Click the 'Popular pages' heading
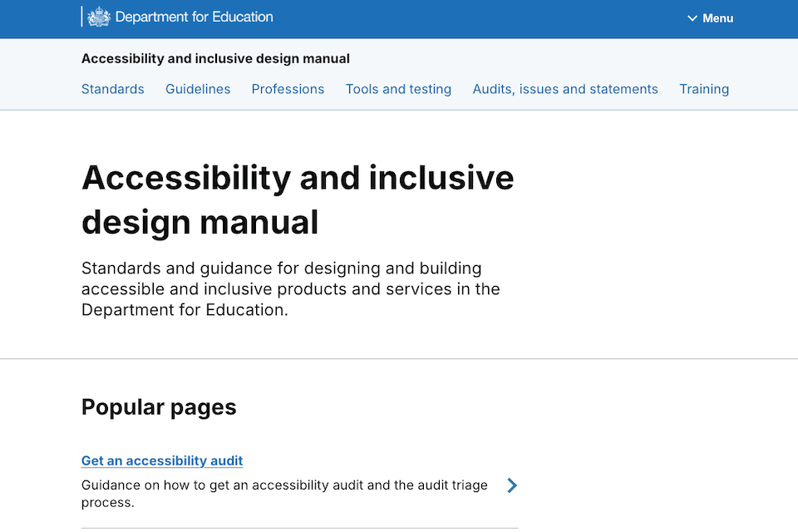798x532 pixels. [x=159, y=407]
